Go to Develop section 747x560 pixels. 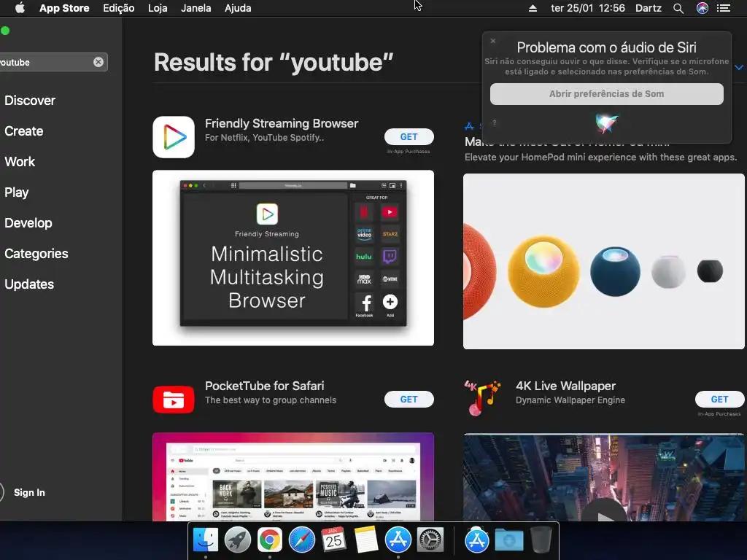click(28, 223)
